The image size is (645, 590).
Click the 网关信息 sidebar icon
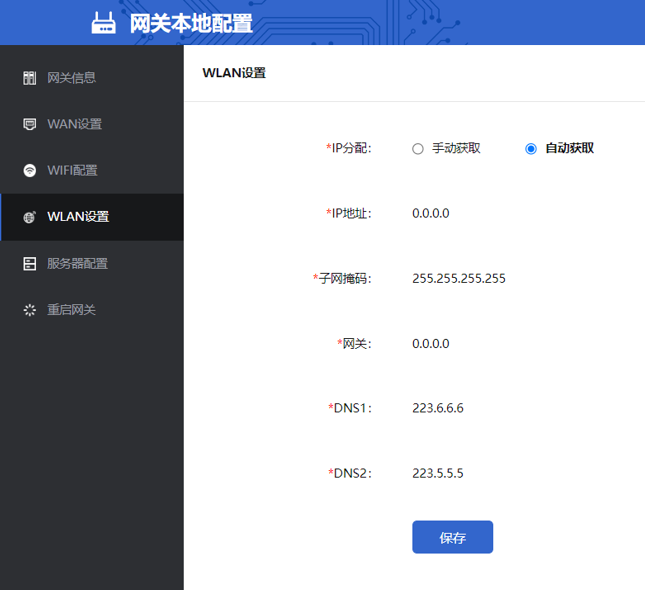pyautogui.click(x=30, y=78)
